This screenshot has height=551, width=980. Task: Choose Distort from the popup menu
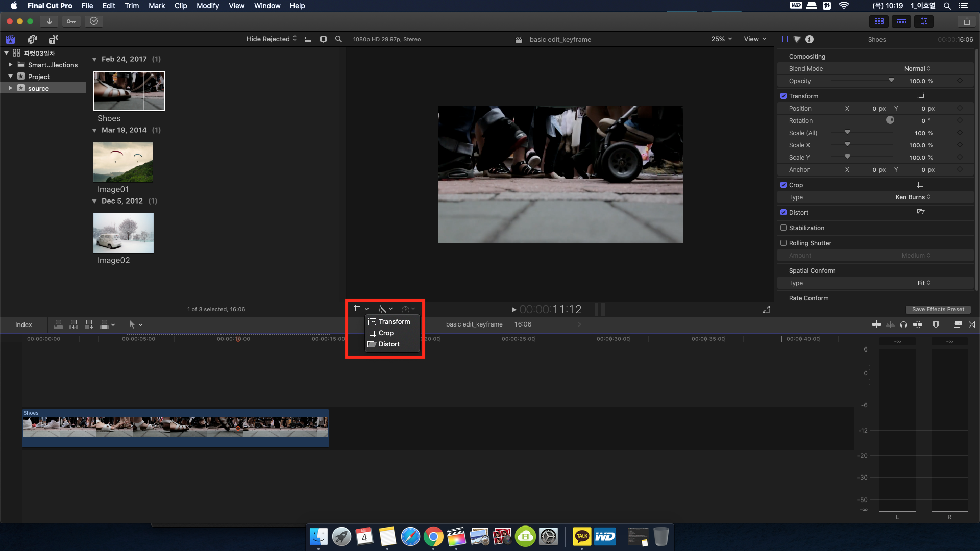pos(388,344)
